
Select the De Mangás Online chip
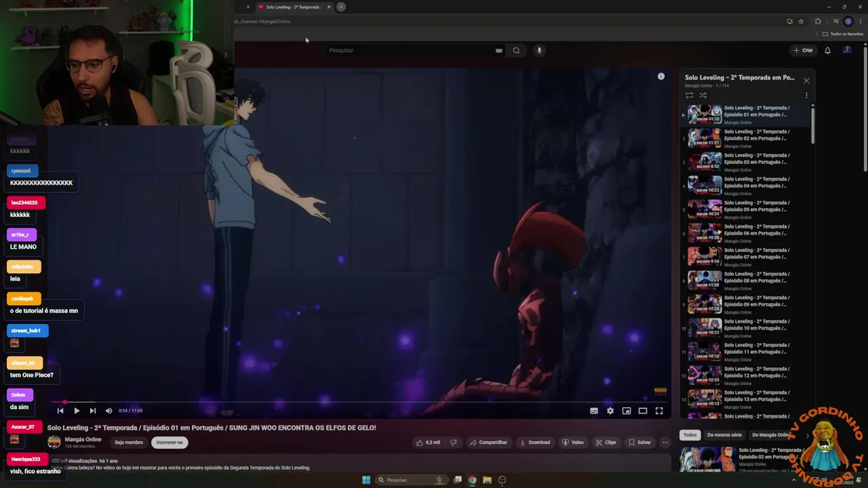click(x=771, y=435)
